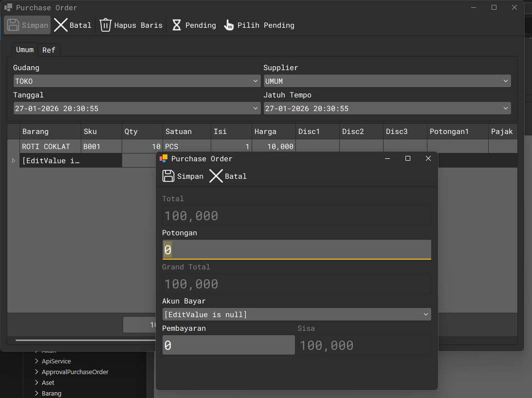Expand the ApprovalPurchaseOrder tree node
This screenshot has width=532, height=398.
(x=37, y=372)
